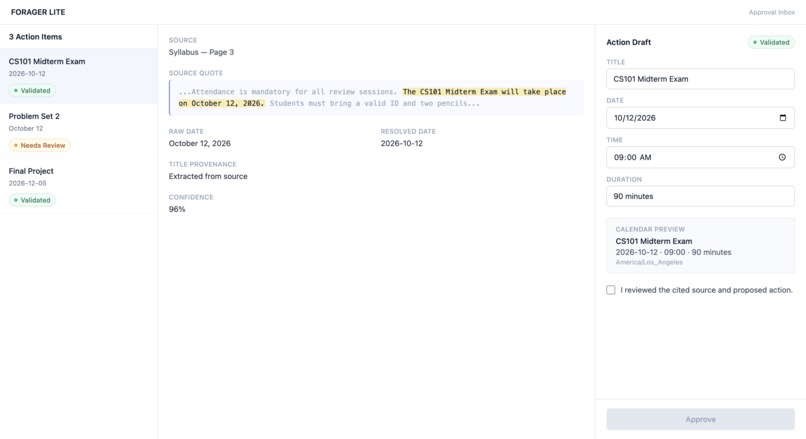Click the 96% confidence value

[x=177, y=209]
